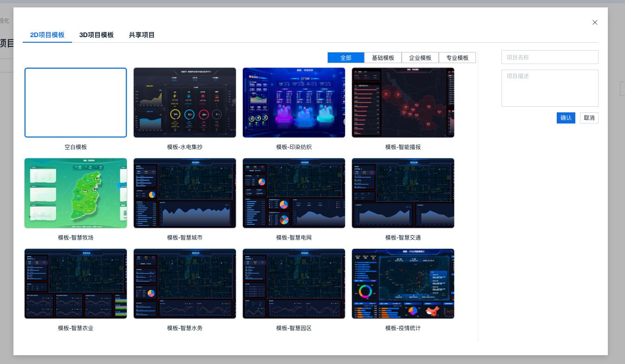625x364 pixels.
Task: Switch to the 3D项目模板 tab
Action: pos(97,35)
